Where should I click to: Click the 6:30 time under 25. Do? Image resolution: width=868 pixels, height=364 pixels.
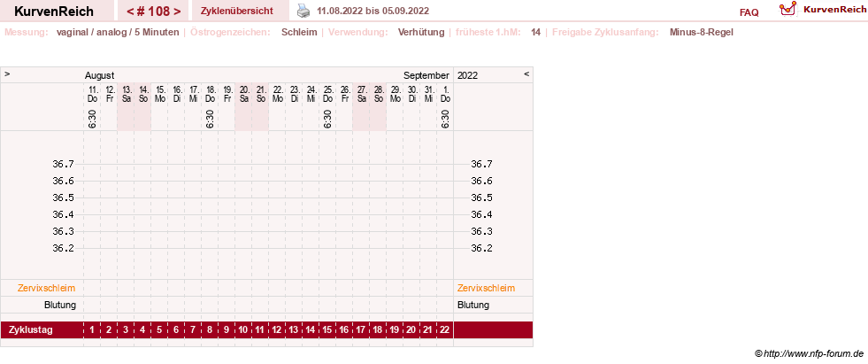point(327,119)
